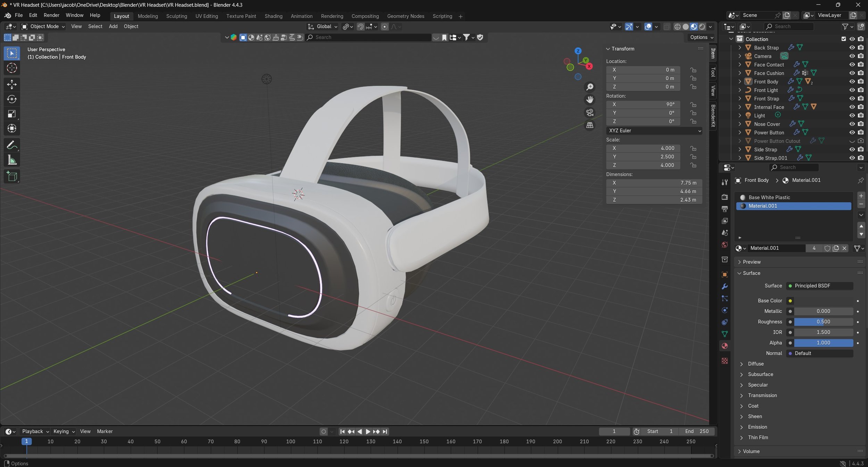Adjust the Roughness slider
868x467 pixels.
(x=823, y=322)
